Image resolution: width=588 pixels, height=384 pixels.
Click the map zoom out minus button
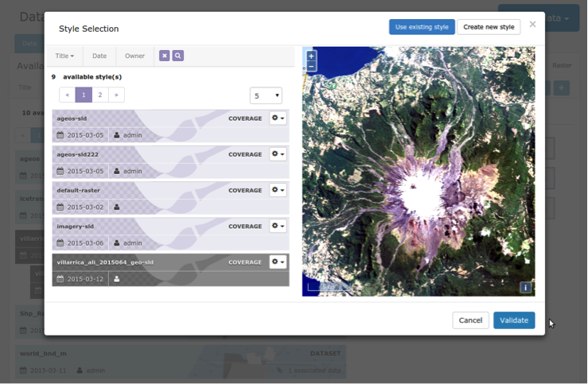311,68
